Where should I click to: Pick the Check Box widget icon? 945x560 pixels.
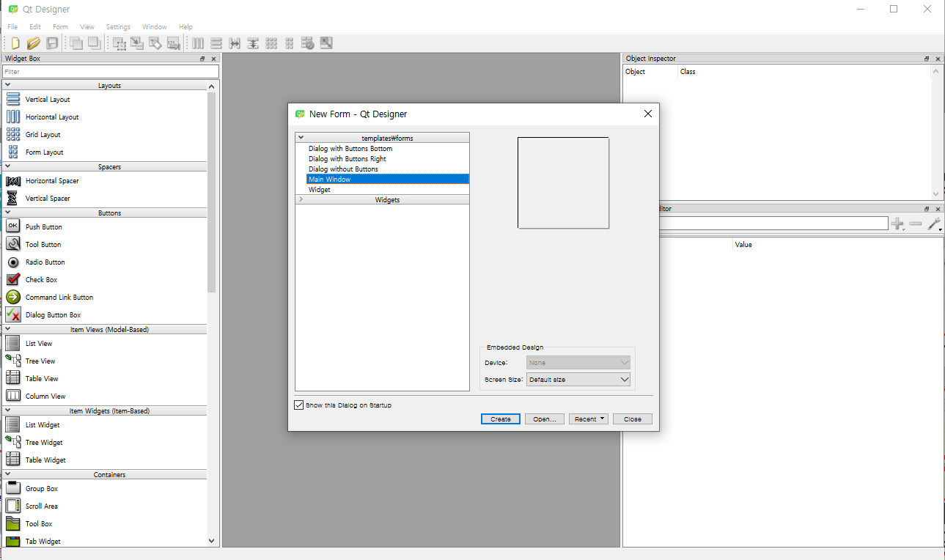(x=13, y=279)
